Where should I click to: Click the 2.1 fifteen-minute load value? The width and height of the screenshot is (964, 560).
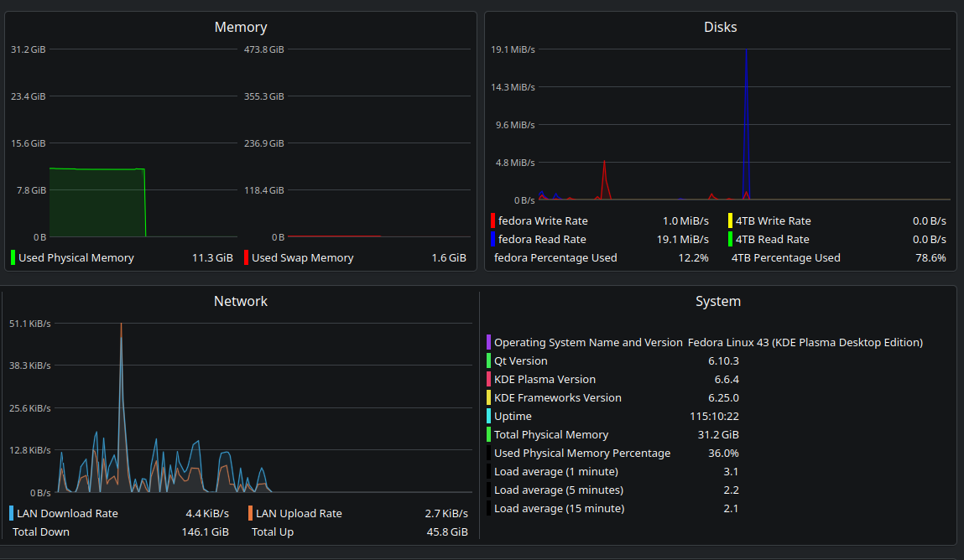coord(731,508)
